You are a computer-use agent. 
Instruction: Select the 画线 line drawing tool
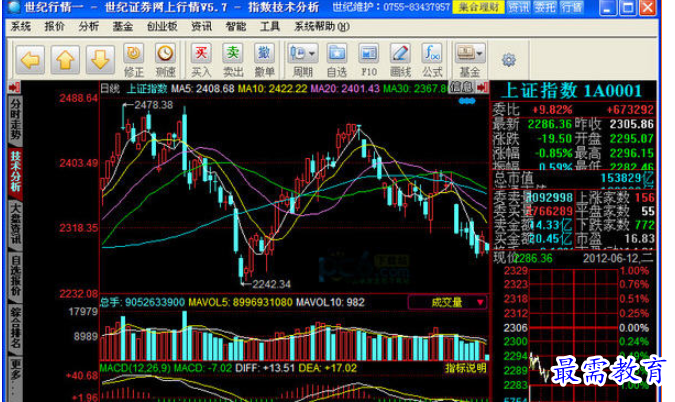(400, 60)
